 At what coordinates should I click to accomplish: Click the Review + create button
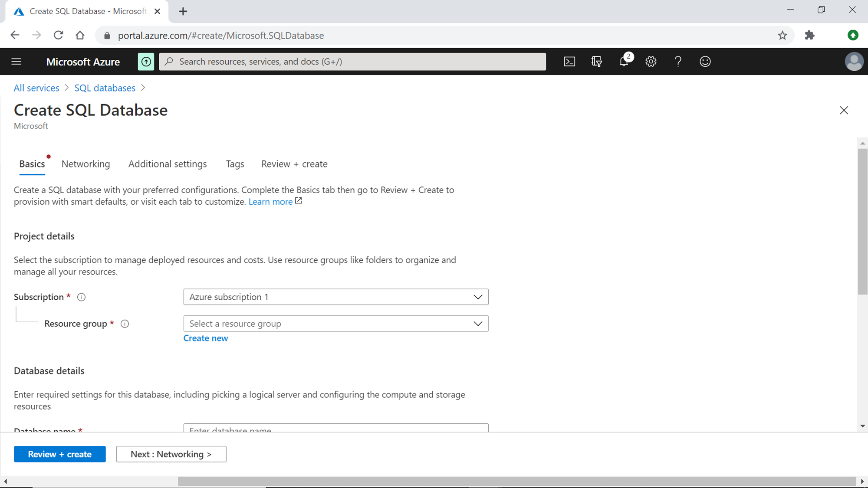click(x=59, y=454)
